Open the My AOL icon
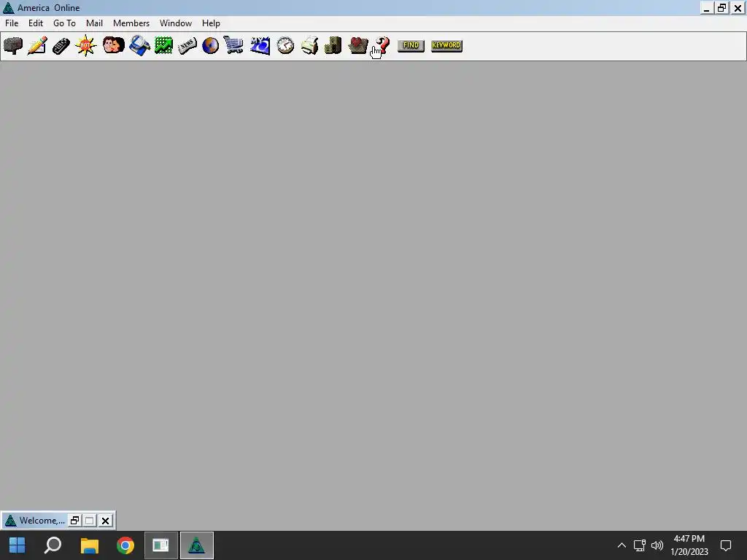The height and width of the screenshot is (560, 747). click(260, 46)
